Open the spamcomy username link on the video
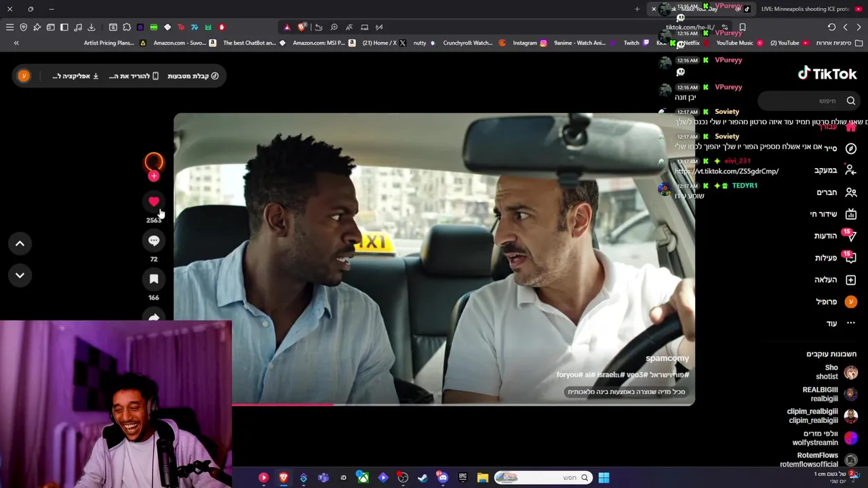Screen dimensions: 868x488 (667, 358)
